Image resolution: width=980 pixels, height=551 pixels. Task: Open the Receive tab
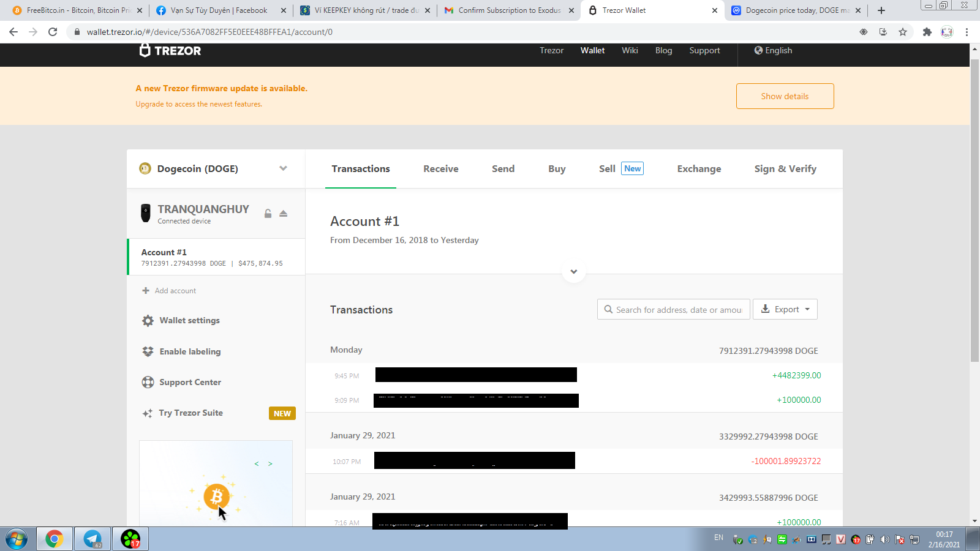[441, 169]
